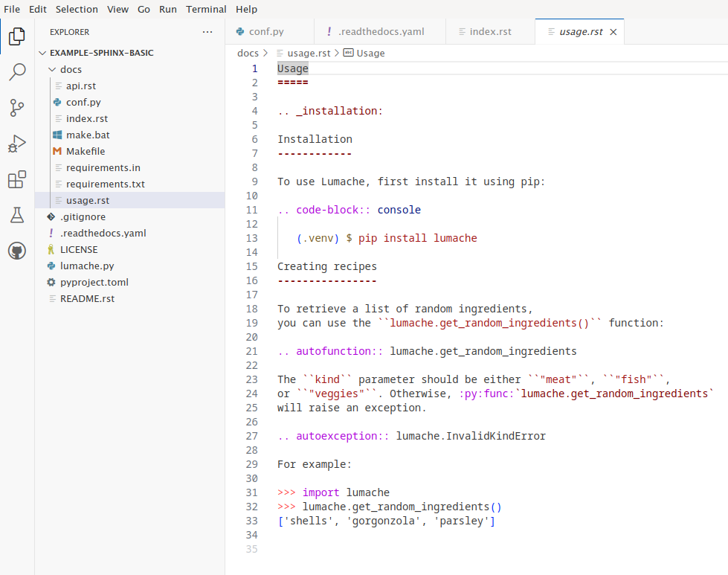Viewport: 728px width, 575px height.
Task: Open the Explorer view in activity bar
Action: tap(17, 36)
